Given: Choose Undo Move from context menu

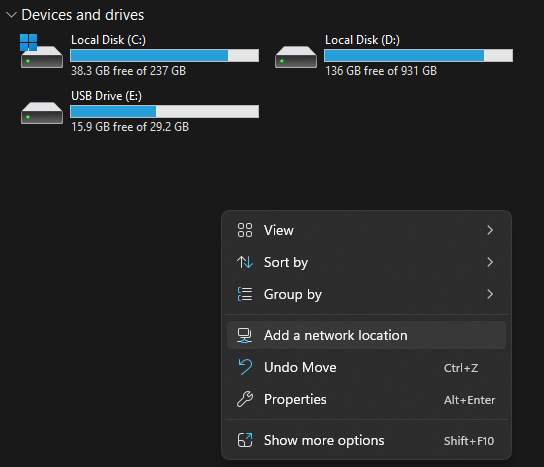Looking at the screenshot, I should [366, 367].
